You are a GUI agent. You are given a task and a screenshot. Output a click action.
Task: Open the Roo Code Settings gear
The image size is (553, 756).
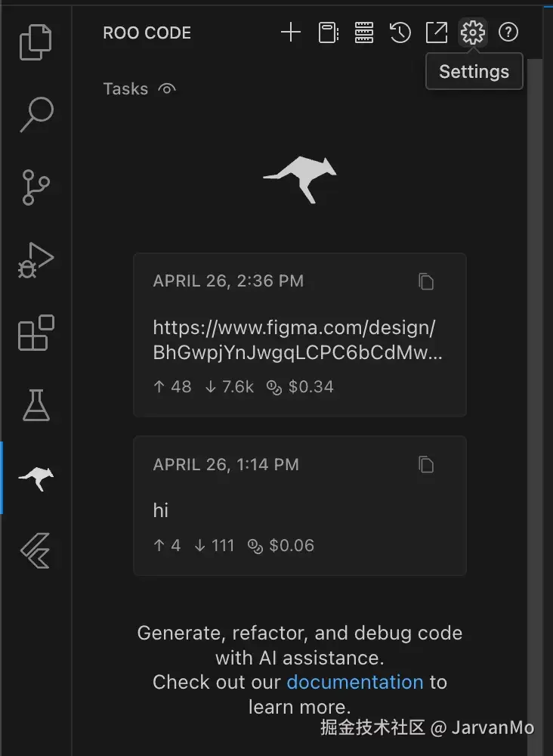(x=473, y=33)
